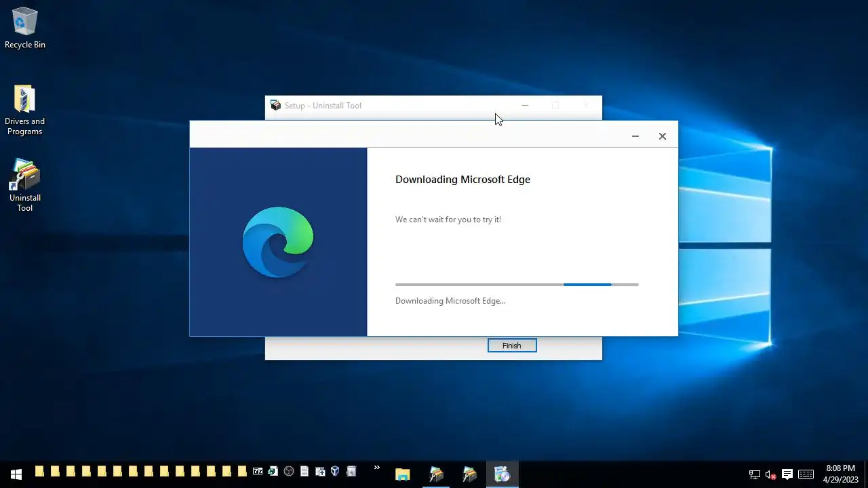Launch the 7z quick launch icon
This screenshot has width=868, height=488.
coord(258,471)
